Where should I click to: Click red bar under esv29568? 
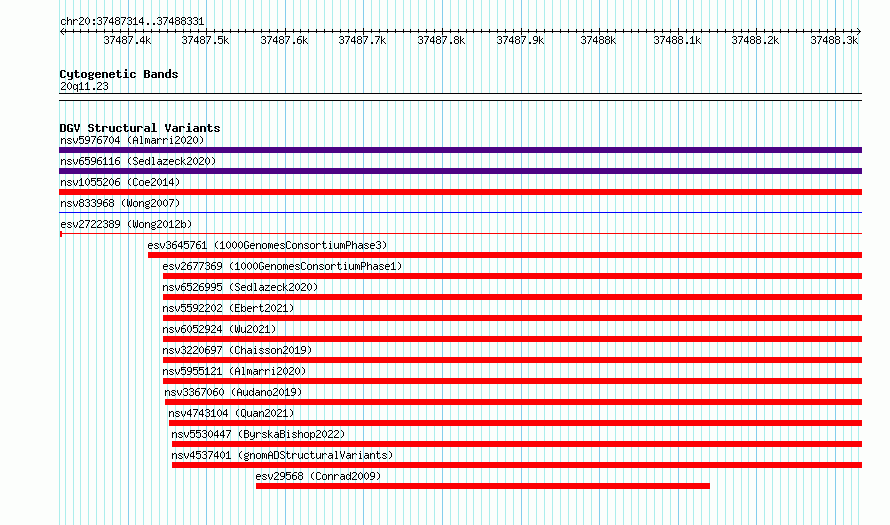click(483, 486)
